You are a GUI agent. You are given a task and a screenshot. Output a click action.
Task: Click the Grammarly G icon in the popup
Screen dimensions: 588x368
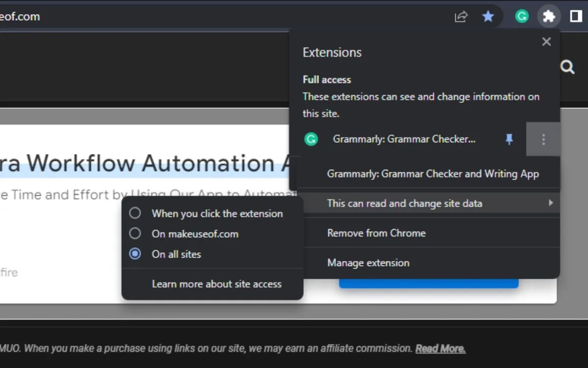coord(311,139)
